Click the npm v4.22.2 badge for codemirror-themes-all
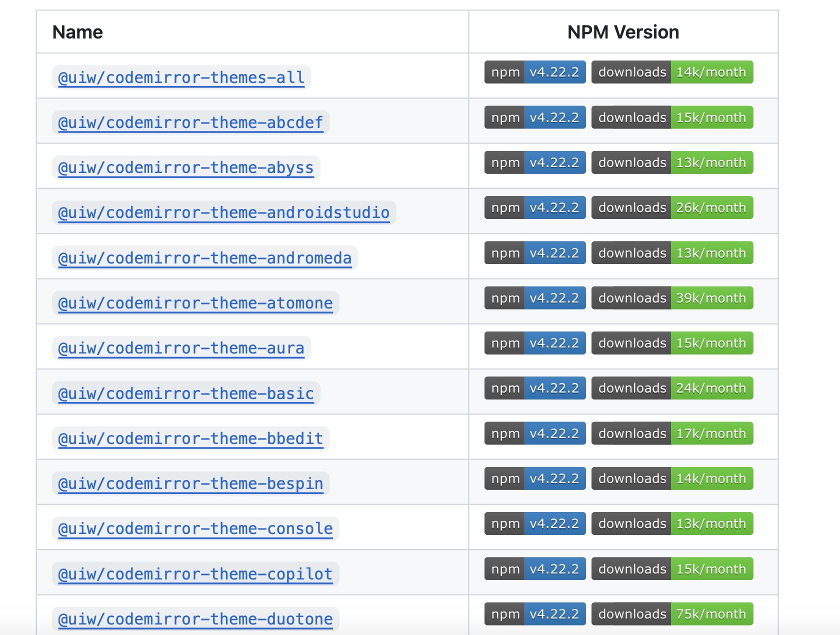 coord(534,72)
